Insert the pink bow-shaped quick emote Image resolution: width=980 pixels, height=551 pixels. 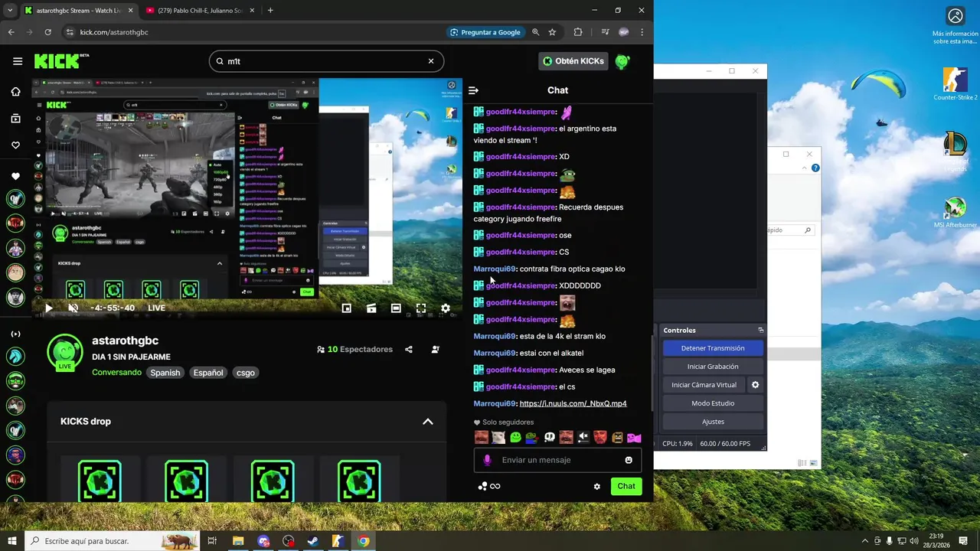634,438
